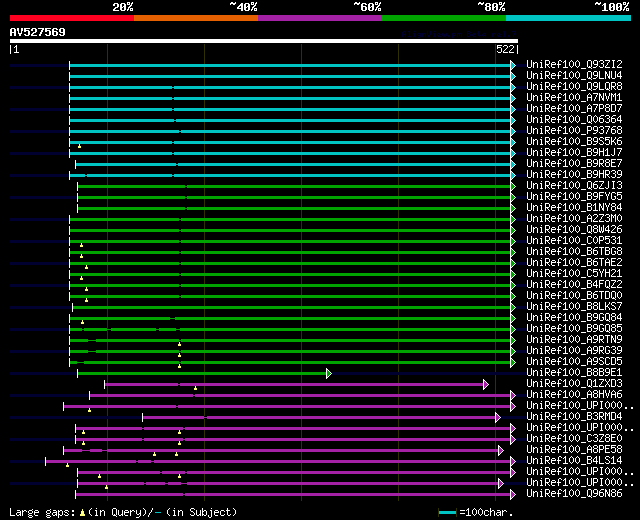640x520 pixels.
Task: Click UniRef100_A8PE58 label
Action: (574, 450)
